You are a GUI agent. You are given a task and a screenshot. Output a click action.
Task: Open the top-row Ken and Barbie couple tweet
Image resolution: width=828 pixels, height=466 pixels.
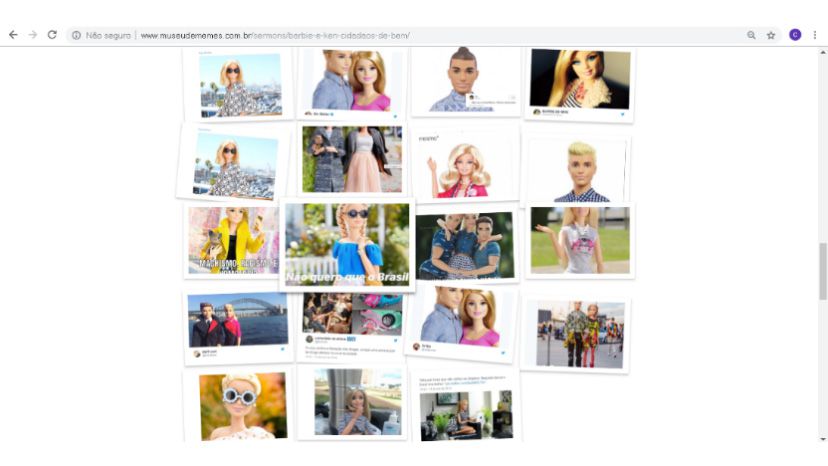(x=351, y=83)
